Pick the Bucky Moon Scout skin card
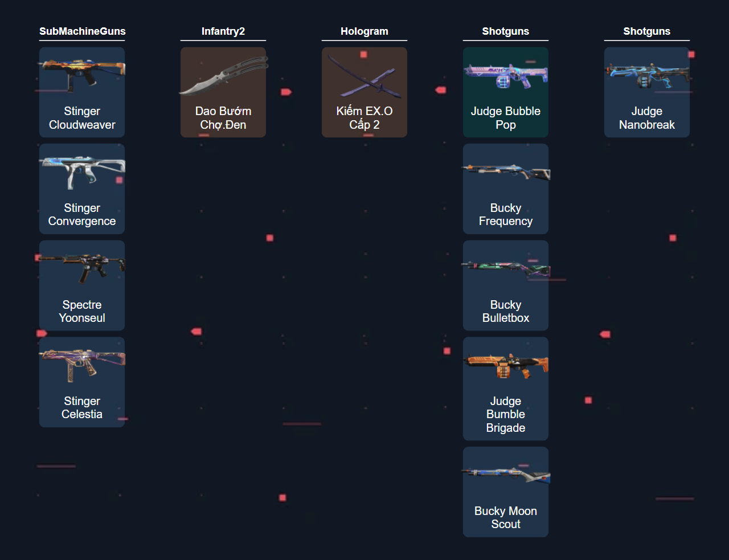 pos(506,492)
